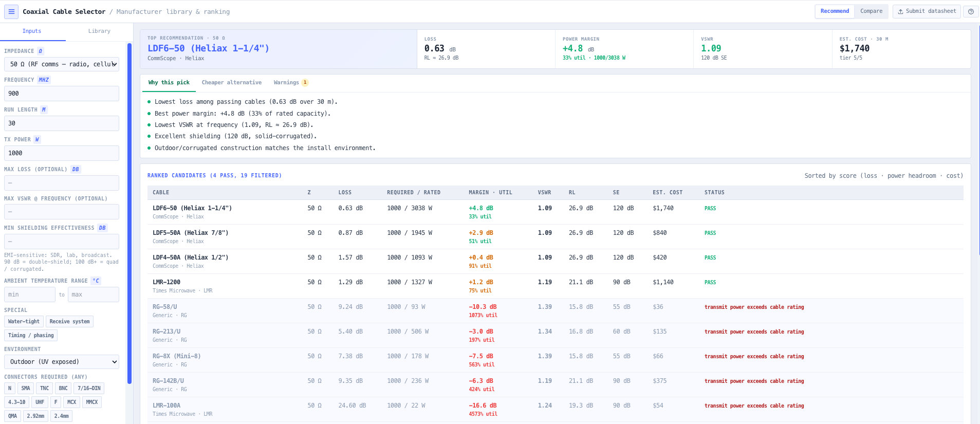
Task: Toggle the UHF connector chip
Action: (x=40, y=402)
